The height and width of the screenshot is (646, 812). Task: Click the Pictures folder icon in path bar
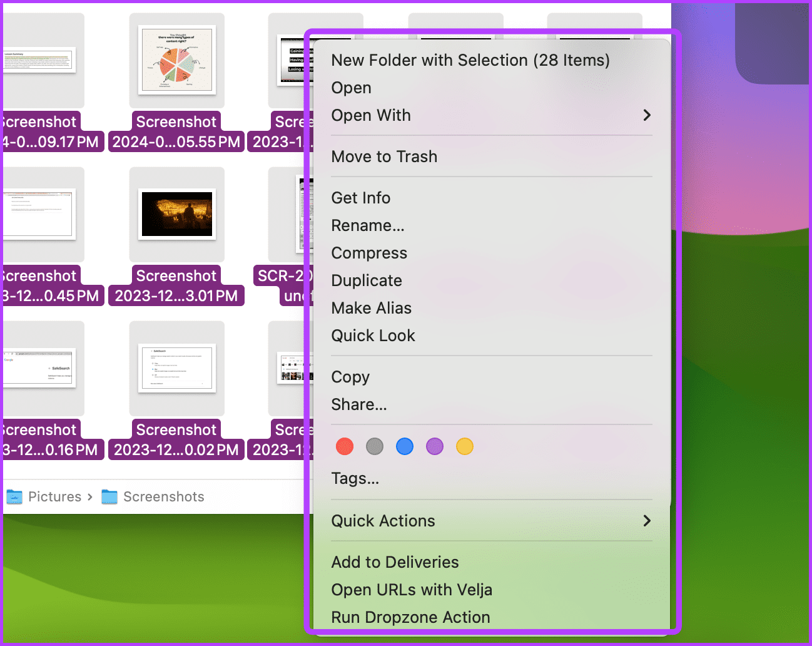tap(14, 497)
